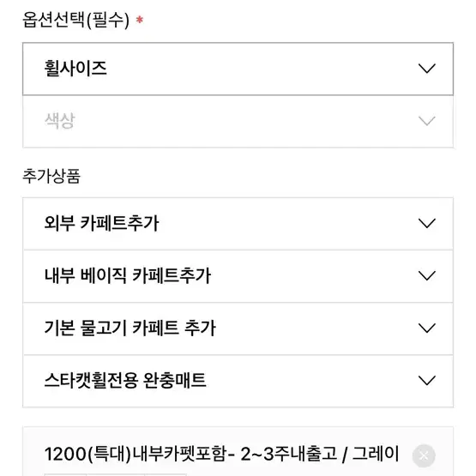Click the grey chevron beside 색상

[x=426, y=121]
